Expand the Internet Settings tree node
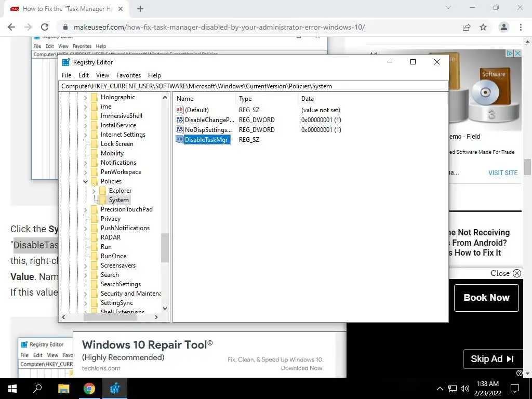 (x=86, y=135)
